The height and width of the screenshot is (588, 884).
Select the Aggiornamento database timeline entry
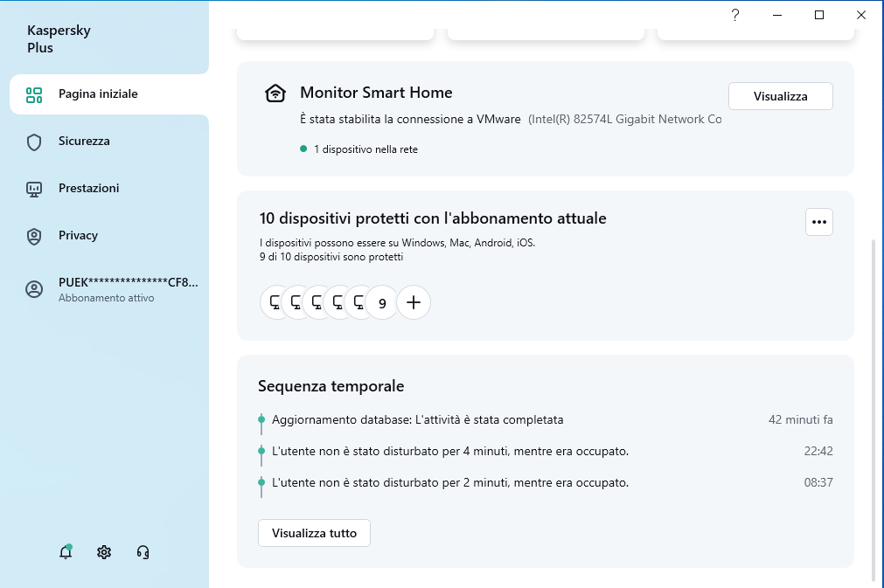pyautogui.click(x=545, y=419)
